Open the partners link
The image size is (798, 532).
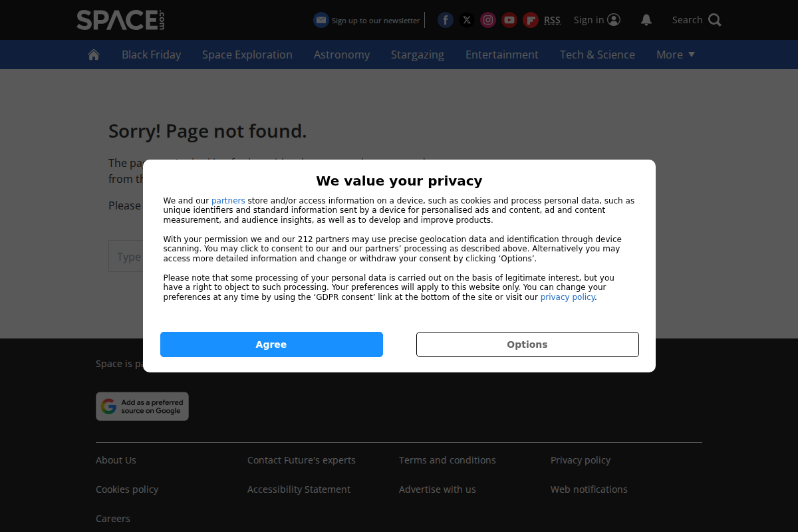(x=228, y=200)
